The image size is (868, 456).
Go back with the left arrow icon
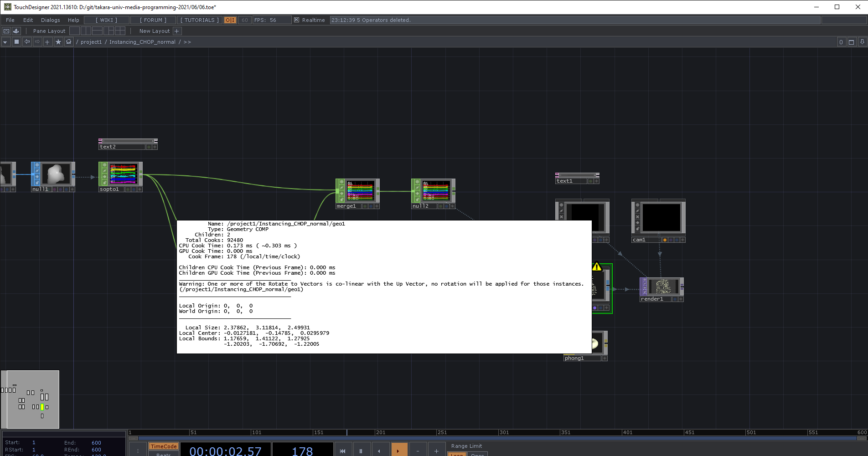pos(27,42)
